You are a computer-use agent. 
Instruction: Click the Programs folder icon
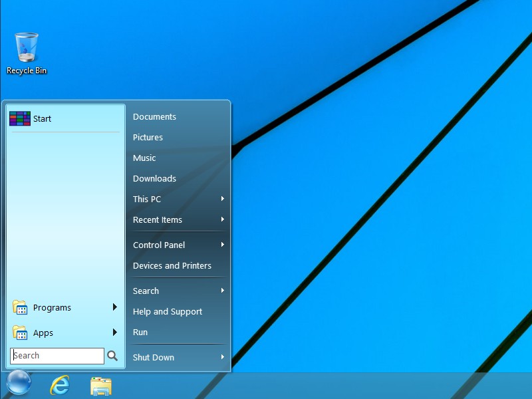pos(19,307)
